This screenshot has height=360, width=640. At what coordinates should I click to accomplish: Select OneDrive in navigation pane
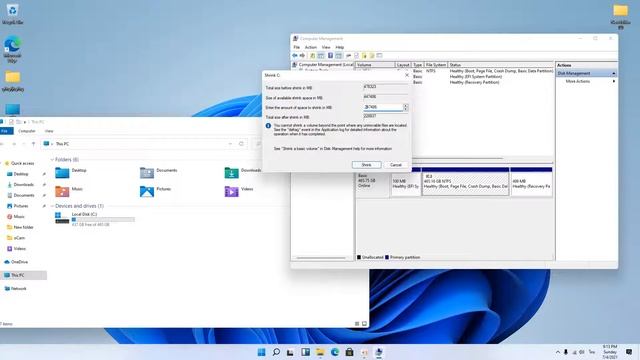(16, 262)
